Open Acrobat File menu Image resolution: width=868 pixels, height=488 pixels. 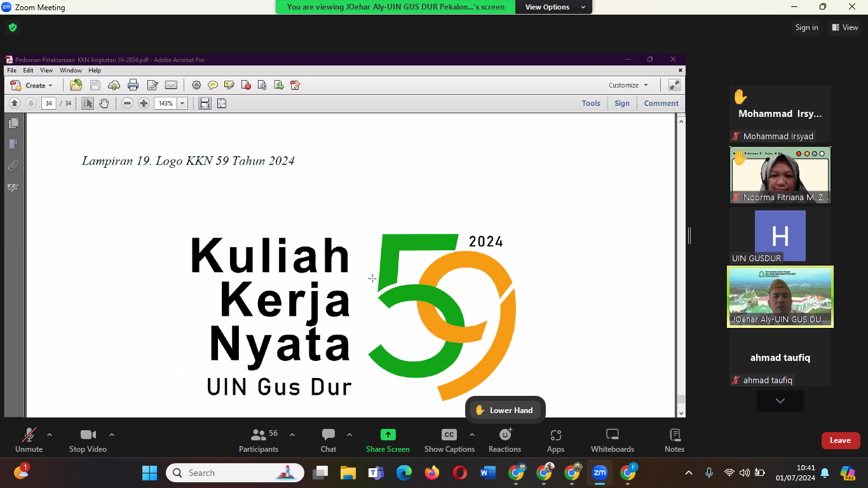(12, 71)
